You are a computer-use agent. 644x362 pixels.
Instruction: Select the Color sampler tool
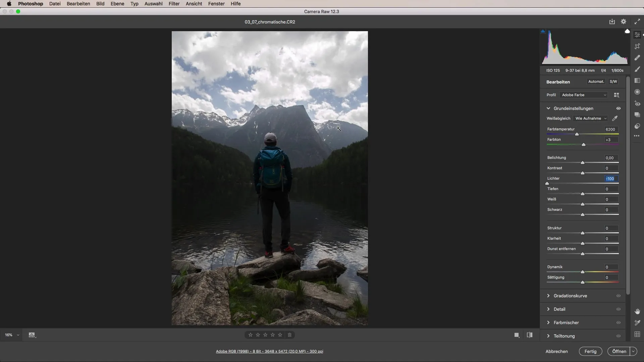[x=637, y=323]
